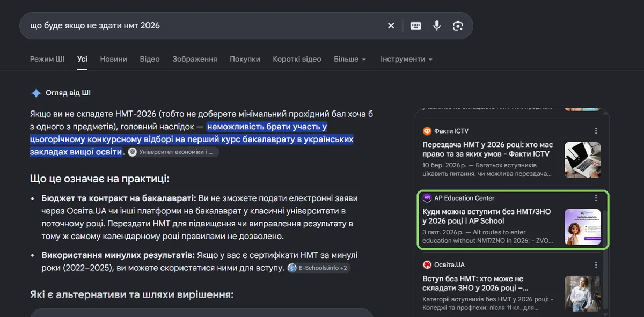Screen dimensions: 644x317
Task: Switch to the Короткі відео tab
Action: (297, 59)
